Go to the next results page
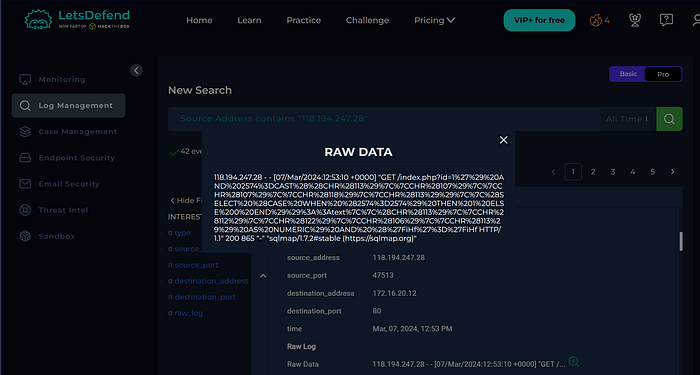Image resolution: width=700 pixels, height=375 pixels. 673,172
